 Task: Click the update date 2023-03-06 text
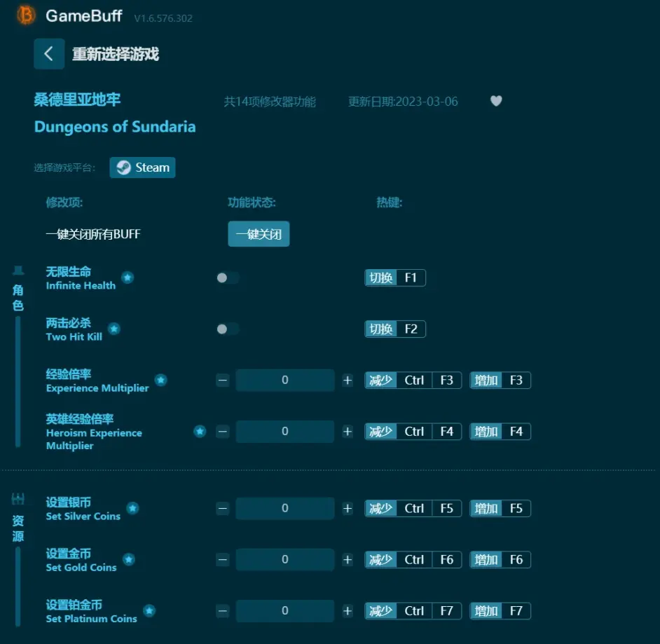(x=403, y=102)
